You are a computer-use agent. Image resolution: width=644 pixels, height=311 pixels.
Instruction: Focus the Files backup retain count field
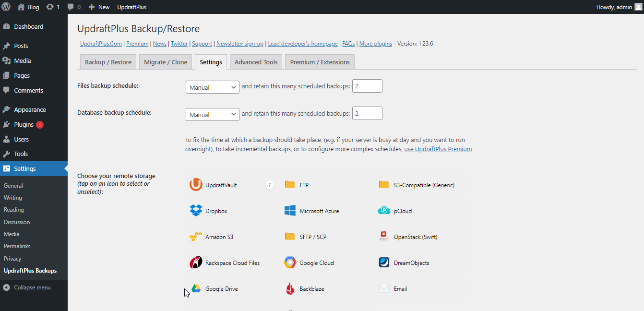coord(367,86)
